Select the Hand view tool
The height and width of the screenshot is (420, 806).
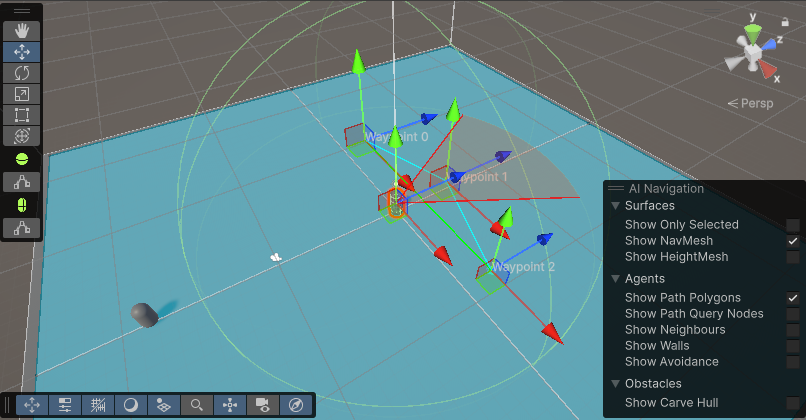22,31
